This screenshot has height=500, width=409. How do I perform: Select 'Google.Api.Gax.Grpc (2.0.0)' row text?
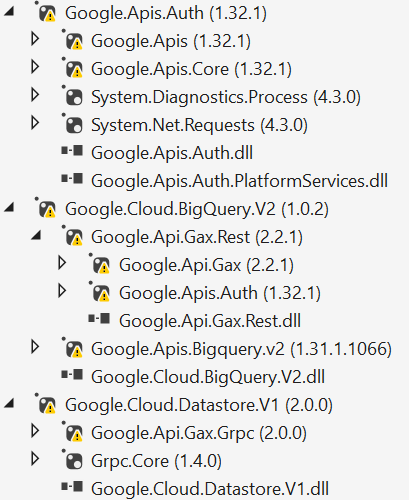[x=199, y=434]
